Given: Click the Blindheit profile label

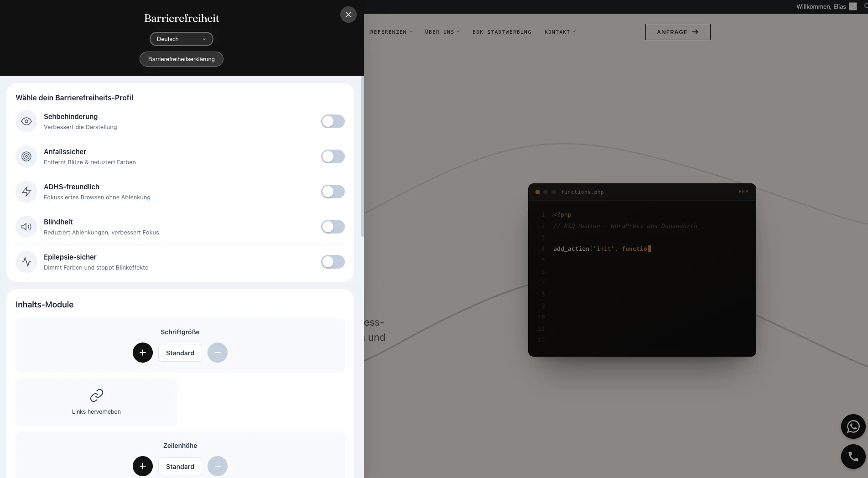Looking at the screenshot, I should point(58,222).
